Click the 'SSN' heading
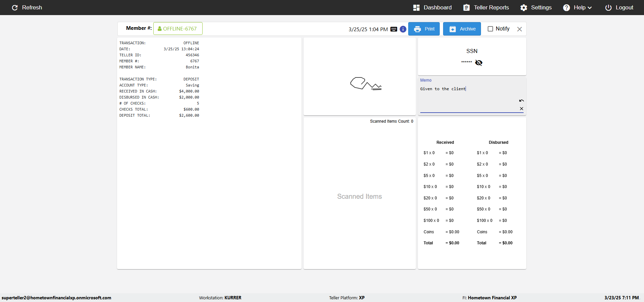This screenshot has height=302, width=644. tap(472, 51)
